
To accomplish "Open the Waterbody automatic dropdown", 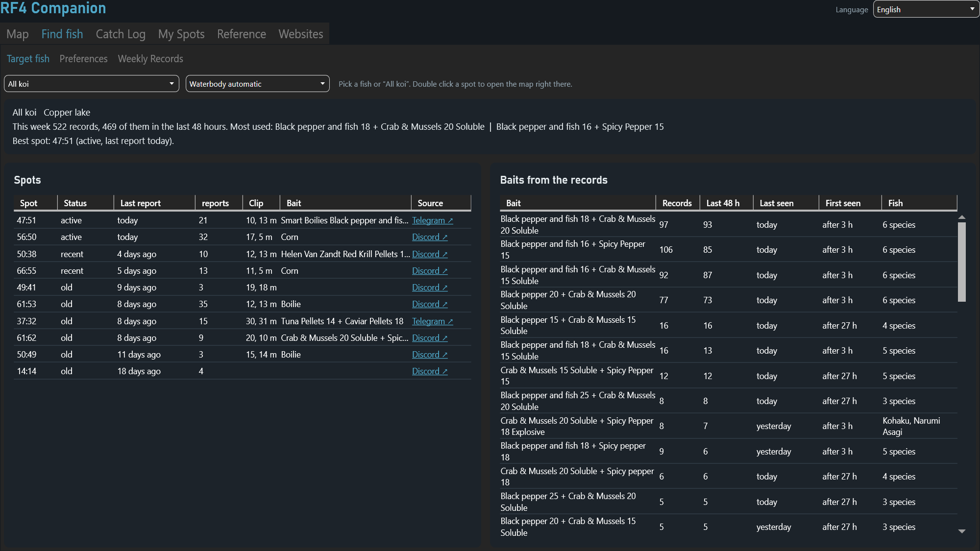I will point(257,84).
